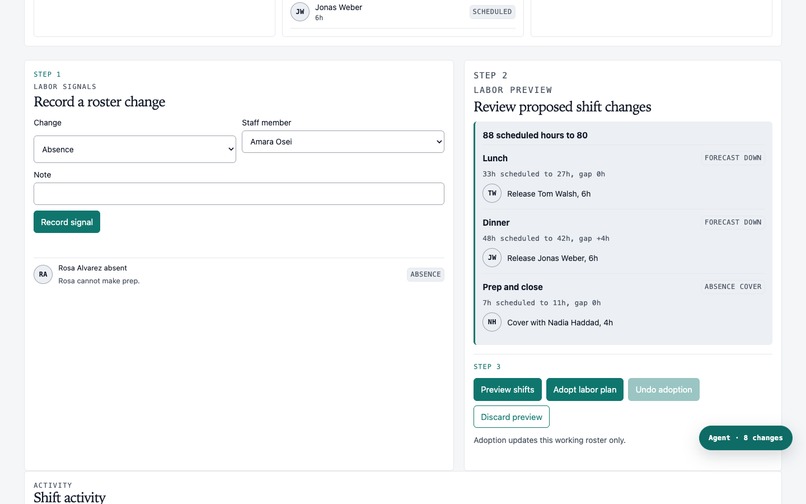
Task: Click 'Record a roster change' heading
Action: 99,102
